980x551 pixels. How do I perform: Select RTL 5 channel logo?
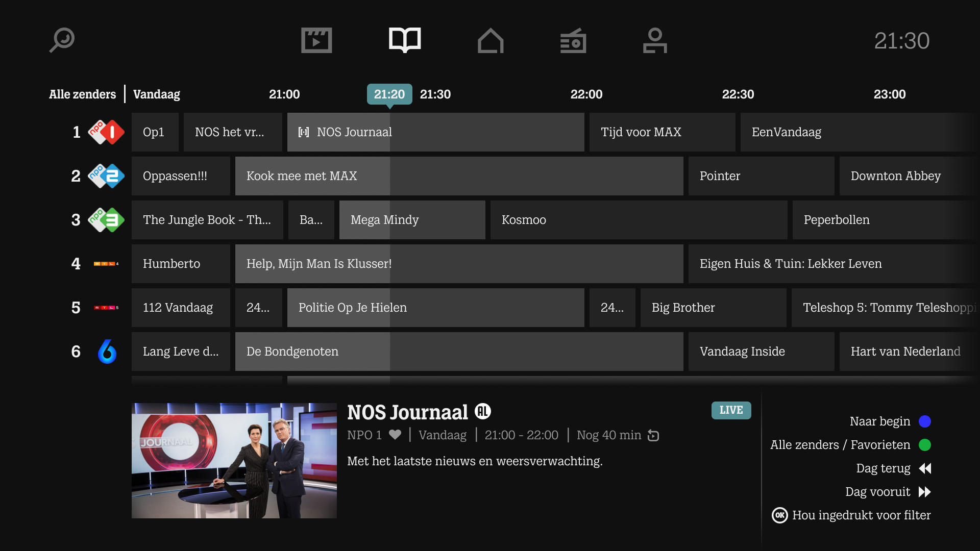[x=106, y=308]
